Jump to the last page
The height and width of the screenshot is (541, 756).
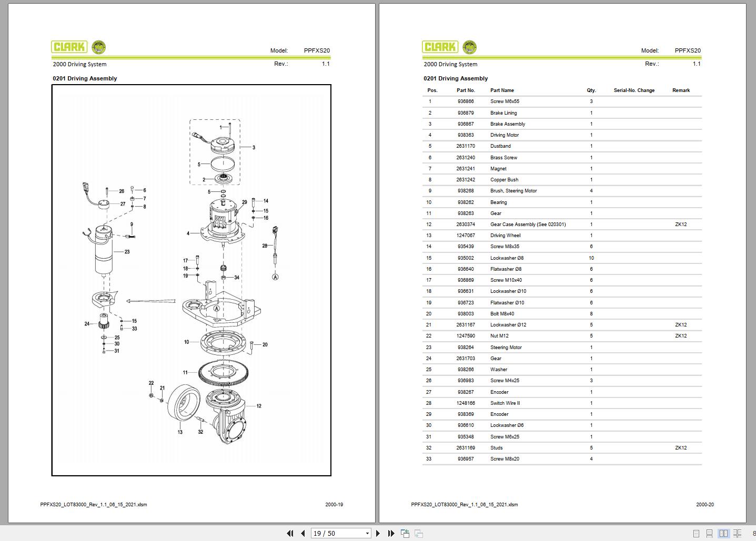coord(391,533)
